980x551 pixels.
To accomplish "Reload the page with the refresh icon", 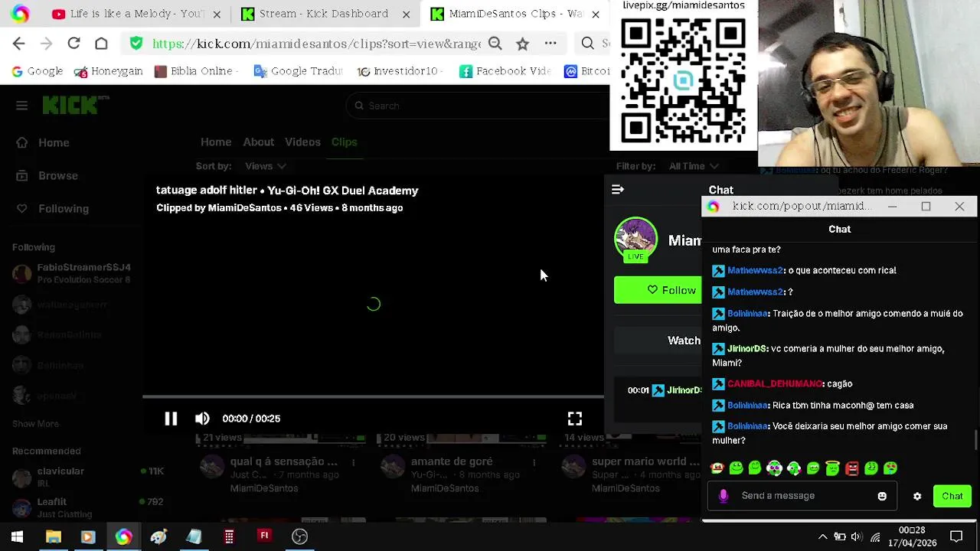I will (73, 44).
